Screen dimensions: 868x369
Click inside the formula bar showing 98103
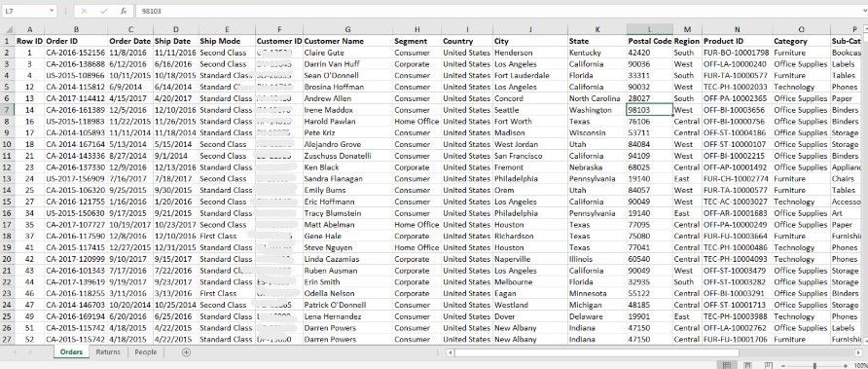pyautogui.click(x=498, y=11)
